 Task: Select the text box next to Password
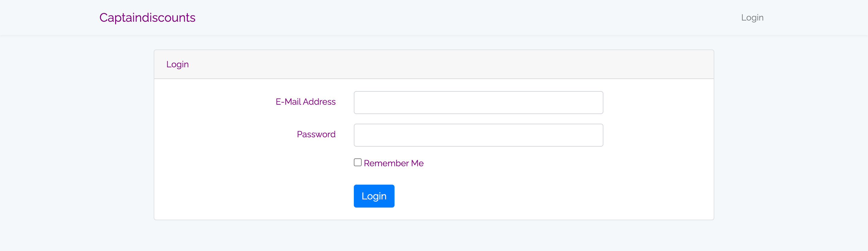coord(478,135)
